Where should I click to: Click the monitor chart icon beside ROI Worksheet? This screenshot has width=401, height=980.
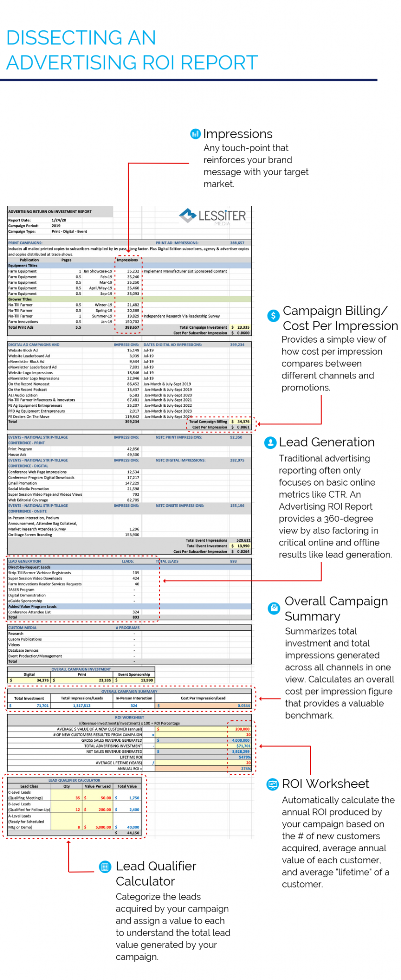click(272, 784)
